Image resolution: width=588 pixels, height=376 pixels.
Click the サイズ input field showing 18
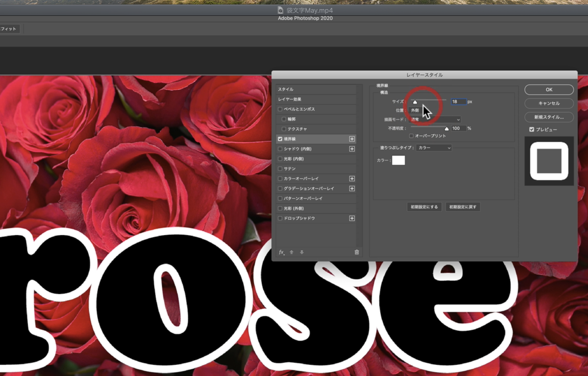tap(459, 102)
